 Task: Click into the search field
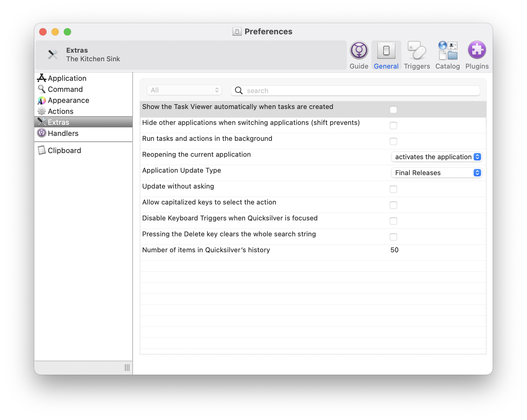[355, 91]
